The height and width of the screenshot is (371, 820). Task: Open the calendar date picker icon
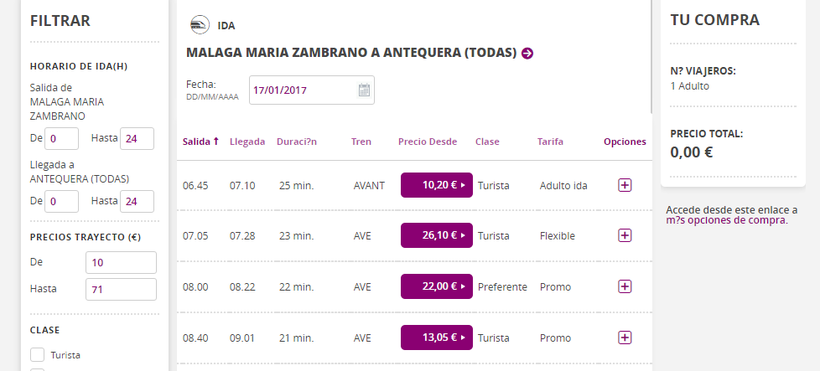pos(364,90)
